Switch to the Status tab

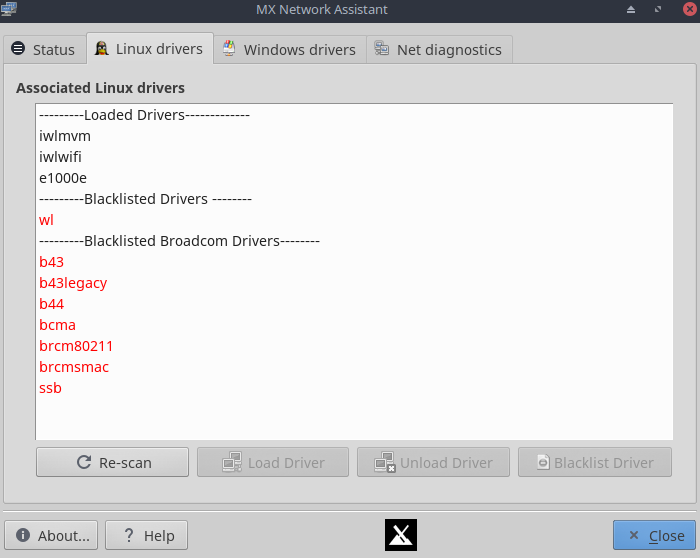pyautogui.click(x=45, y=50)
